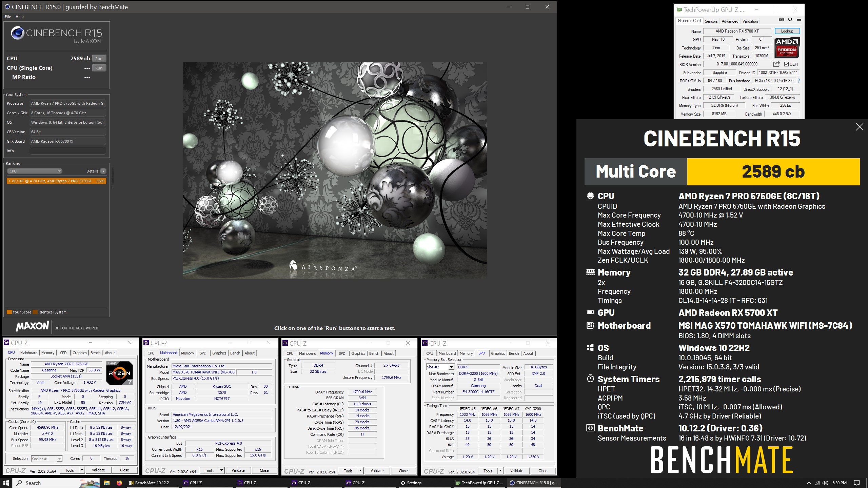The width and height of the screenshot is (868, 488).
Task: Open Tools dropdown arrow in CPU-Z SPD window
Action: 500,471
